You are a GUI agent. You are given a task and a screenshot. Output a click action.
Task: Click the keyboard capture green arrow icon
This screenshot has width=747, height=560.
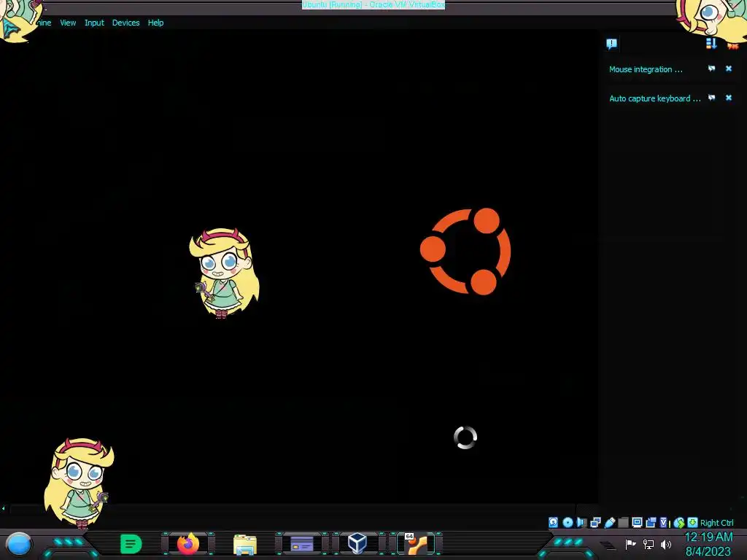[x=693, y=522]
